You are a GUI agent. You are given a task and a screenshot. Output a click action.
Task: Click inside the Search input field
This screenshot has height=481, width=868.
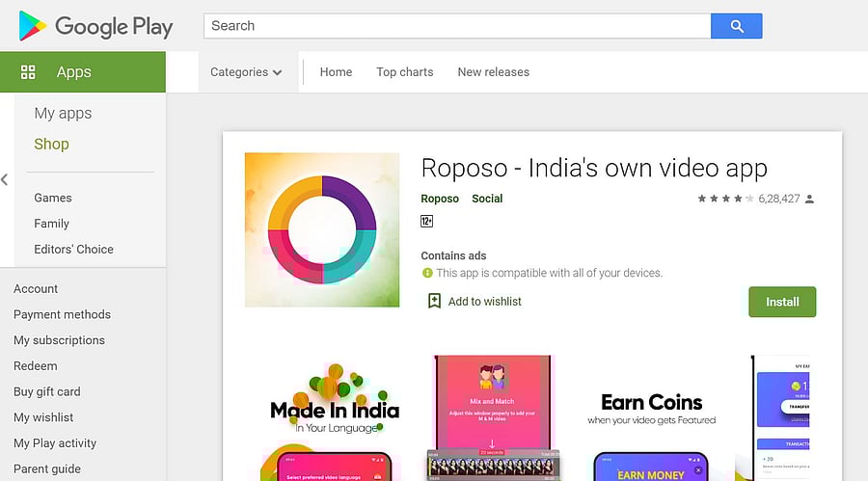point(456,26)
